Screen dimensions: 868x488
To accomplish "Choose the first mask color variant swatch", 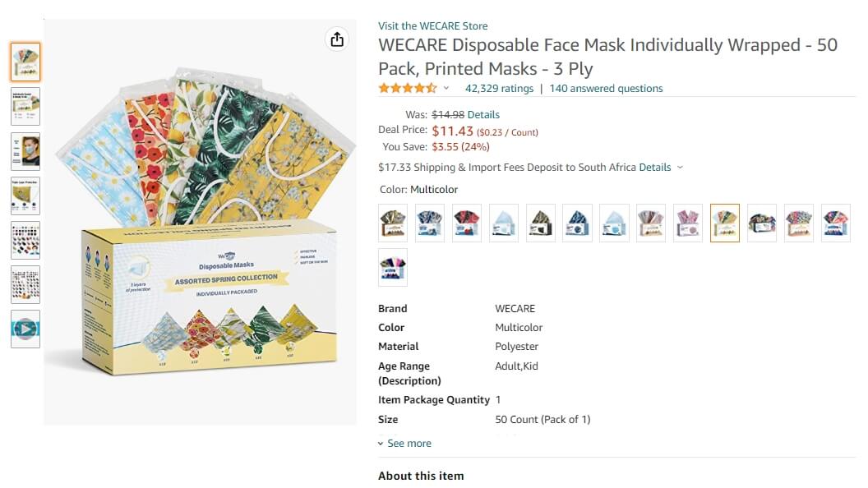I will click(x=393, y=223).
